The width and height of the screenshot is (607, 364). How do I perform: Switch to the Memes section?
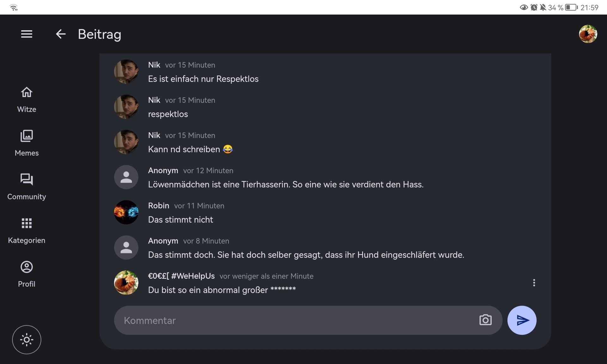click(27, 143)
